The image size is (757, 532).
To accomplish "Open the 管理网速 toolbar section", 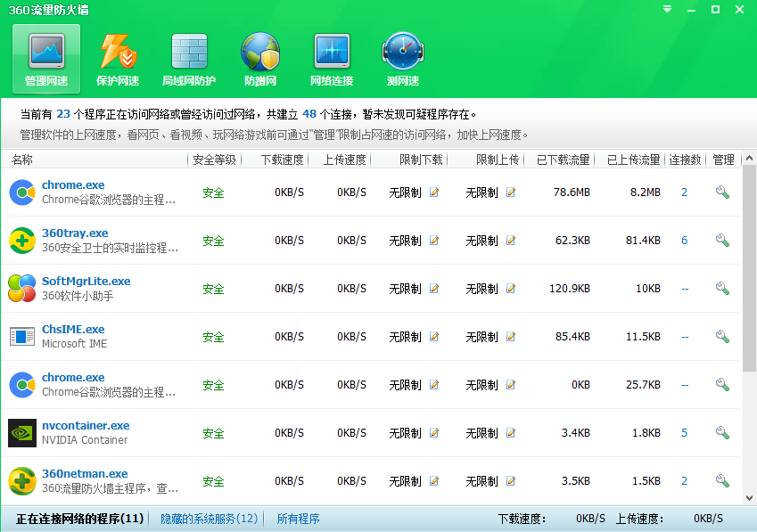I will (46, 59).
